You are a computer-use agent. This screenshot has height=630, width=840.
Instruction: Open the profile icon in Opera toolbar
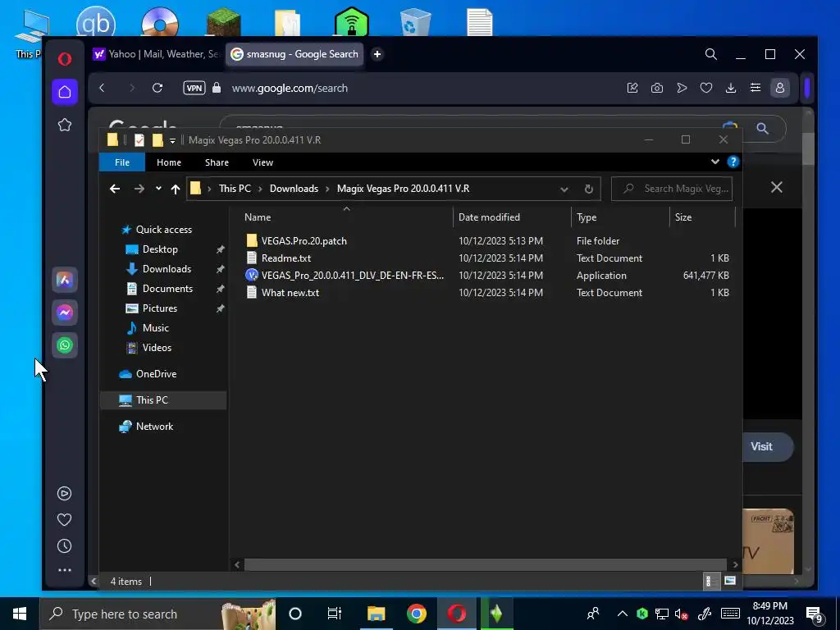pos(780,88)
